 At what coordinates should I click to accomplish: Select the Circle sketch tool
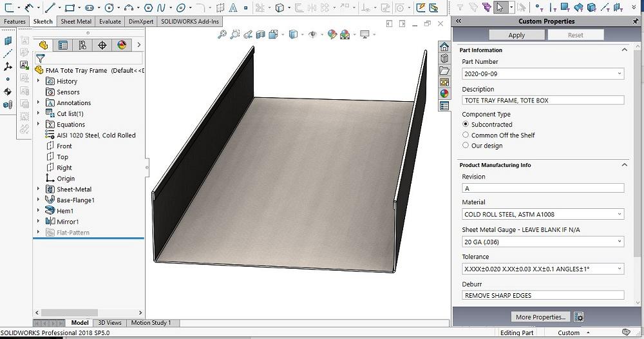[x=109, y=7]
